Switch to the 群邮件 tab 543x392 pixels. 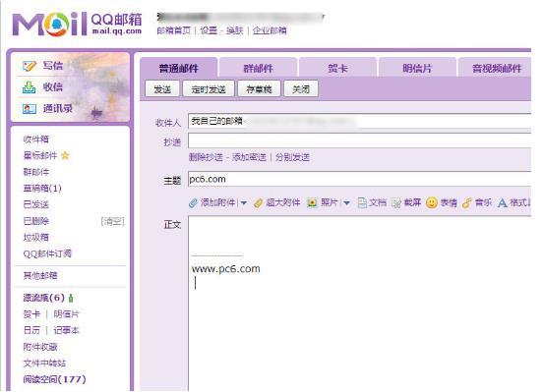(x=259, y=68)
